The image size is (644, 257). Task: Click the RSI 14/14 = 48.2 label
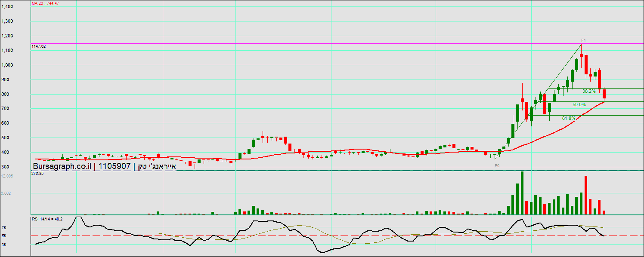[x=47, y=219]
